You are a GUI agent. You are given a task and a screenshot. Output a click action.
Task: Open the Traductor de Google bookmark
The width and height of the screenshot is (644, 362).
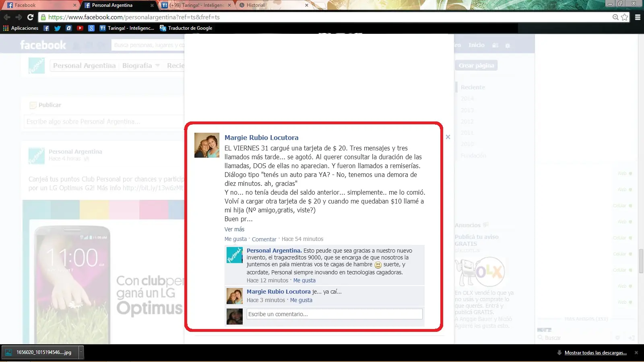coord(186,28)
